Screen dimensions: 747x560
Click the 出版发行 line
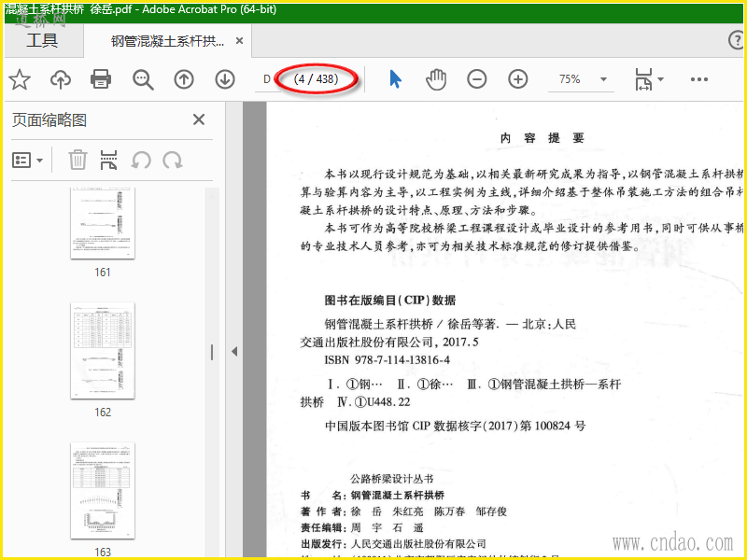click(393, 544)
